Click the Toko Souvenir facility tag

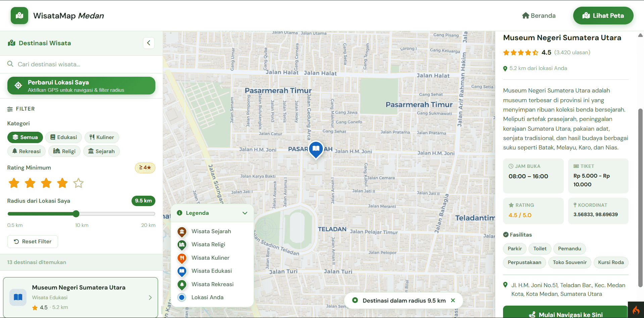(x=570, y=262)
